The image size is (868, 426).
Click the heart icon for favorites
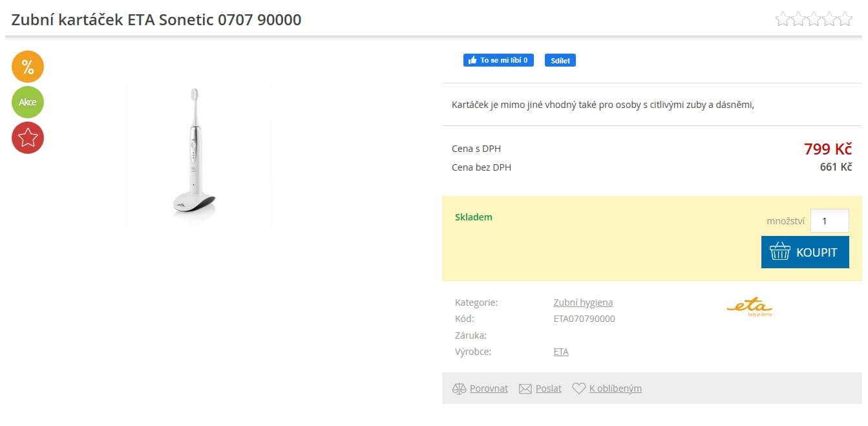[x=579, y=389]
